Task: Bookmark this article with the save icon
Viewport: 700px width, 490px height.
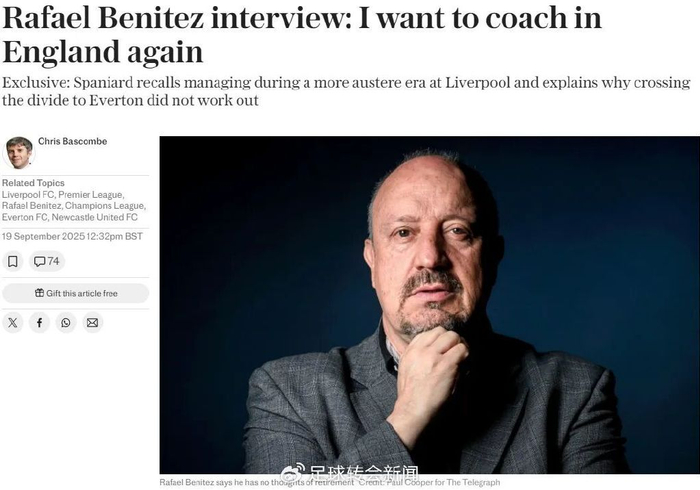Action: [x=13, y=261]
